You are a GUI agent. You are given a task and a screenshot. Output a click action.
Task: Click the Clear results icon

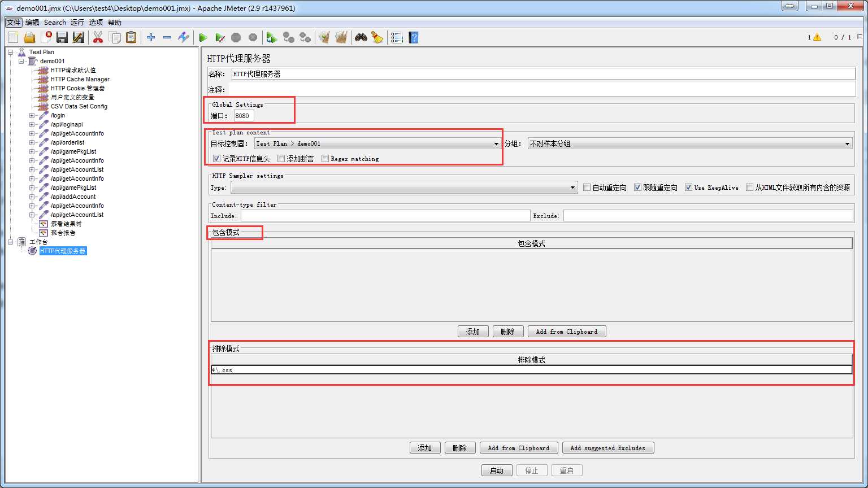tap(324, 37)
